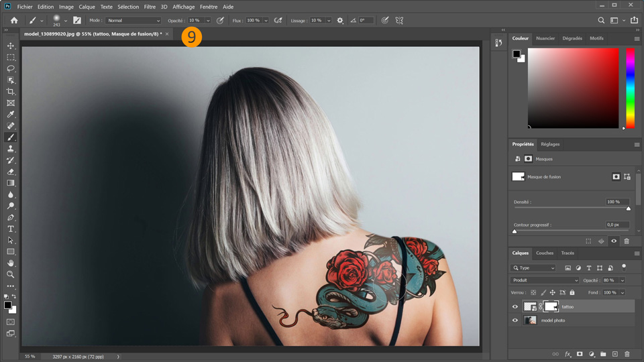Open the layer Type filter dropdown
Viewport: 644px width, 362px height.
tap(533, 268)
